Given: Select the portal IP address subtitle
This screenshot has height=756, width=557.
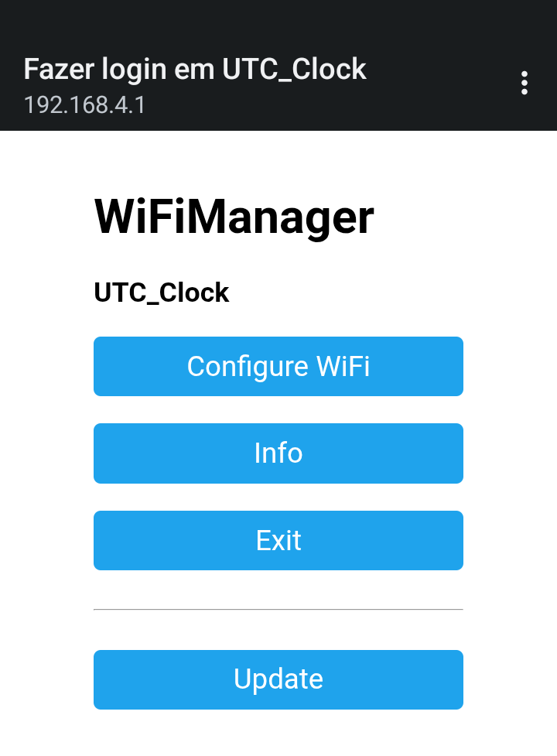Looking at the screenshot, I should click(x=84, y=105).
